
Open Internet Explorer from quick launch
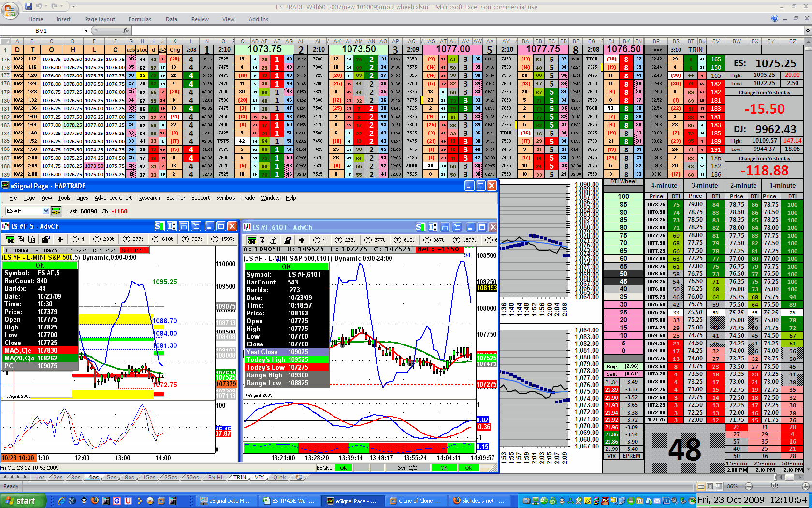(61, 501)
